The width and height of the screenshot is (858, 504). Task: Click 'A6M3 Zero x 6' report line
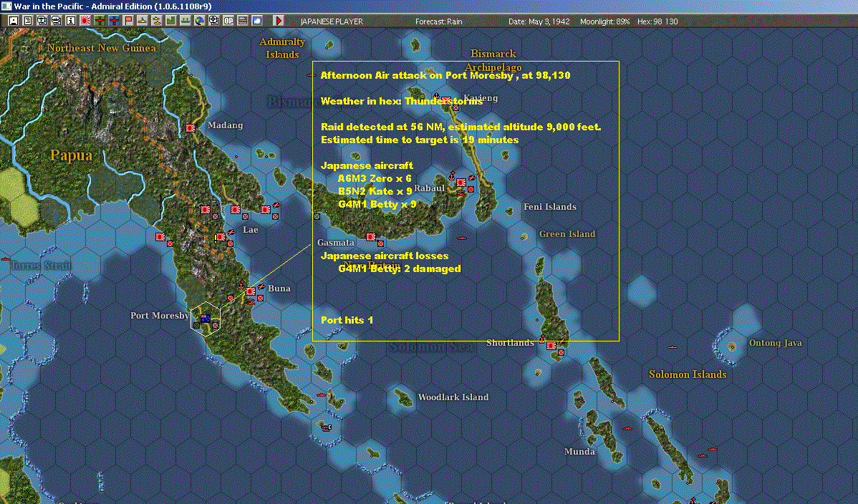[x=375, y=178]
